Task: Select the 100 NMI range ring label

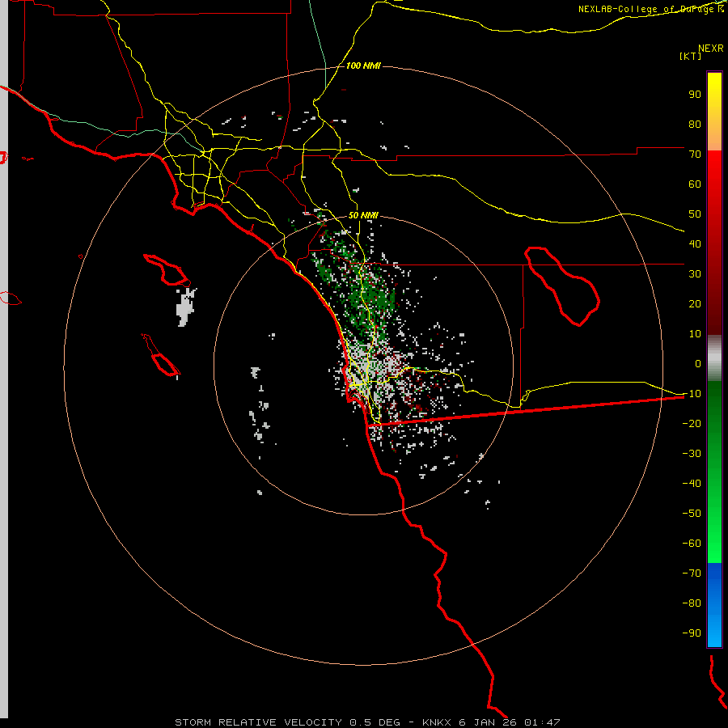Action: (363, 66)
